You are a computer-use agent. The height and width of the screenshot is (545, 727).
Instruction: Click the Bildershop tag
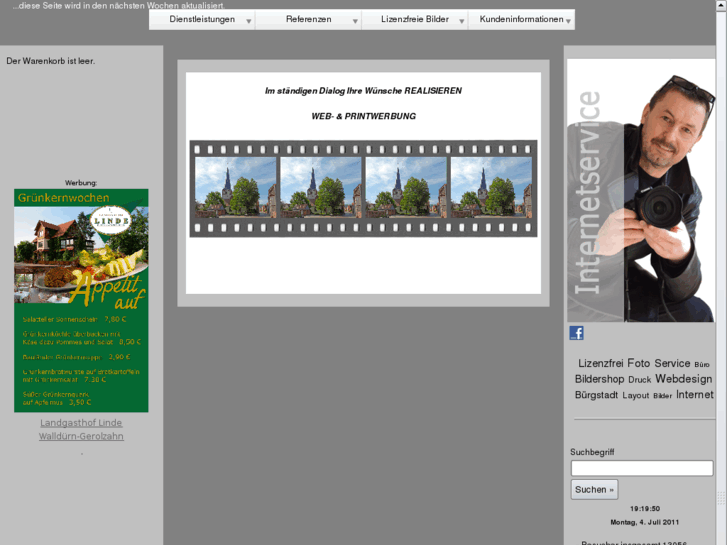(599, 379)
